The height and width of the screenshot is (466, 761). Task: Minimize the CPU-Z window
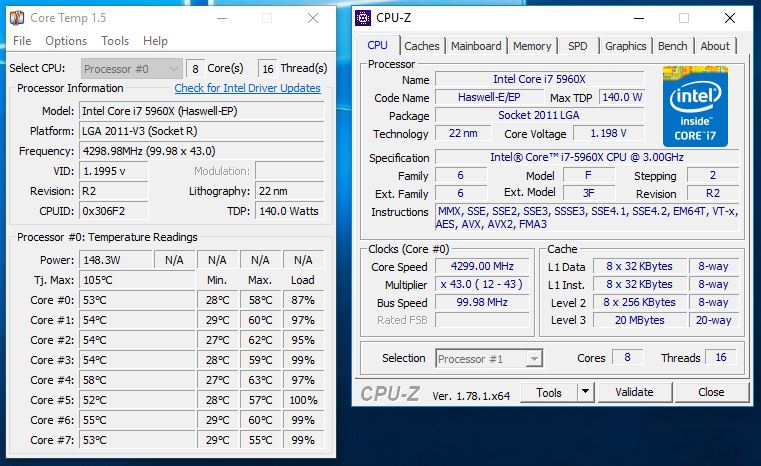(639, 18)
